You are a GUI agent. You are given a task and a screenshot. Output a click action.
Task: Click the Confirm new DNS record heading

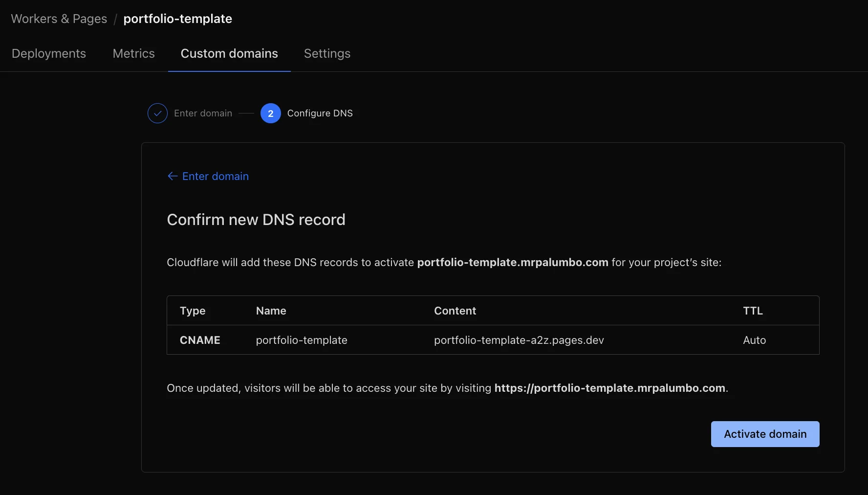[256, 220]
